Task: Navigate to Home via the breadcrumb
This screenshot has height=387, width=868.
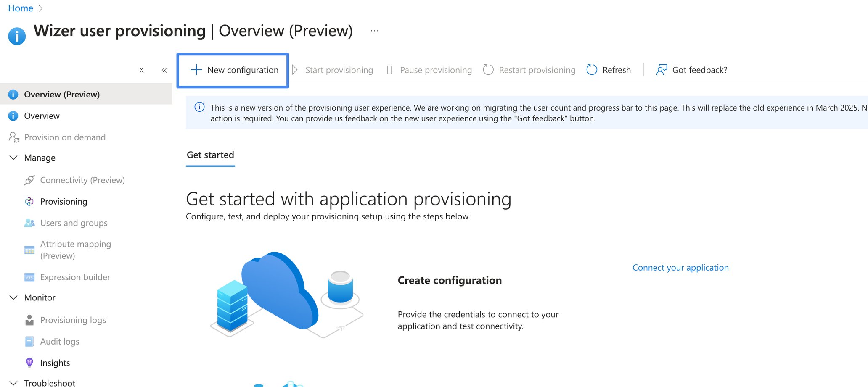Action: tap(20, 8)
